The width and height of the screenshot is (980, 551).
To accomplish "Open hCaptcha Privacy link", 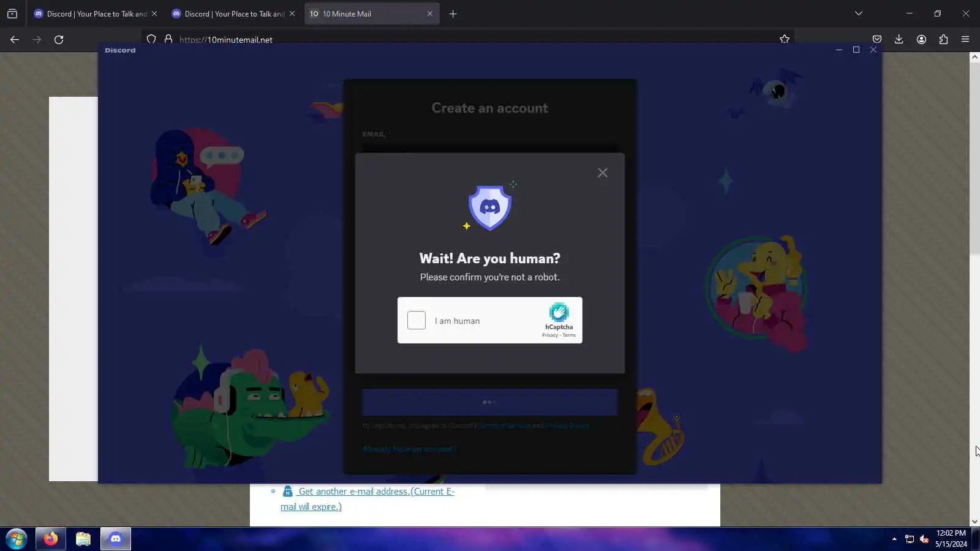I will tap(550, 335).
